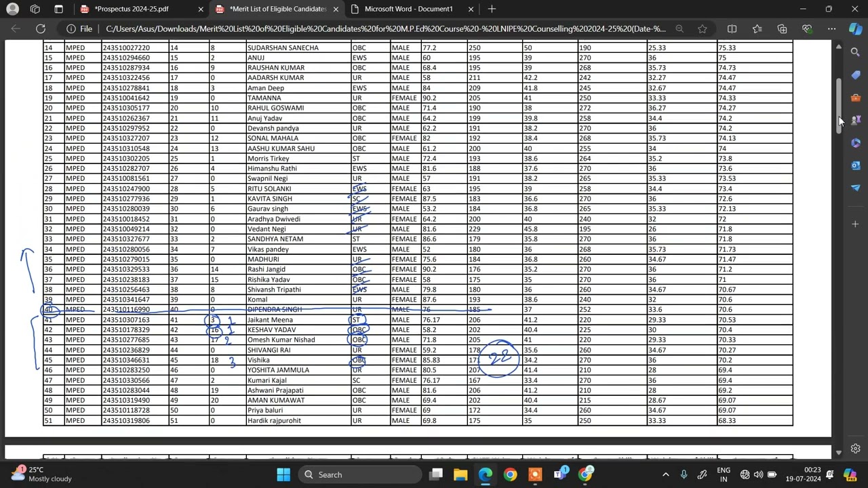This screenshot has height=488, width=868.
Task: Click the zoom magnifier in address bar
Action: pyautogui.click(x=679, y=29)
